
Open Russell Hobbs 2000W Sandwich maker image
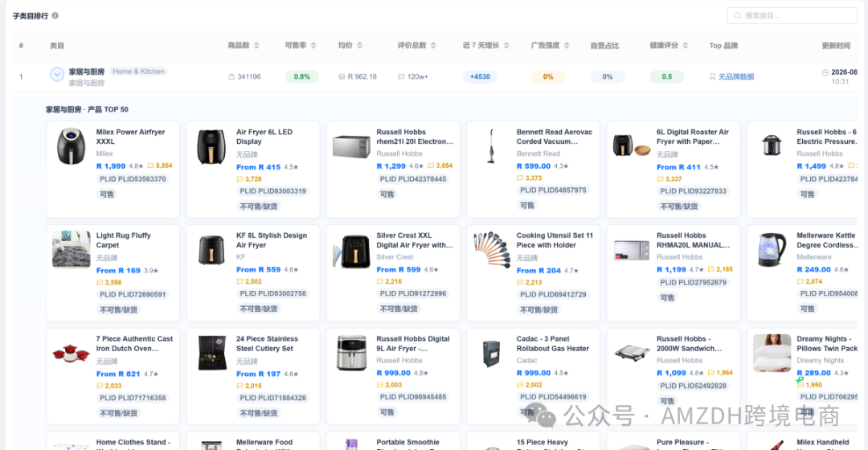(x=632, y=353)
